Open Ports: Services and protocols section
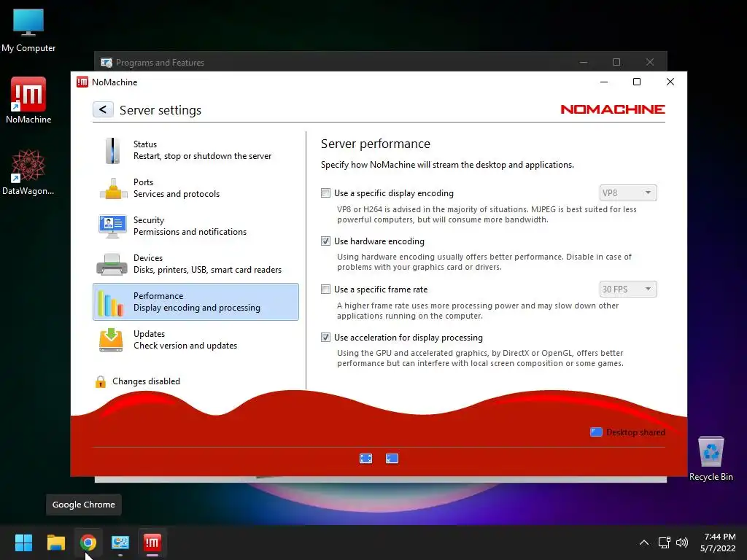Image resolution: width=747 pixels, height=560 pixels. point(196,188)
